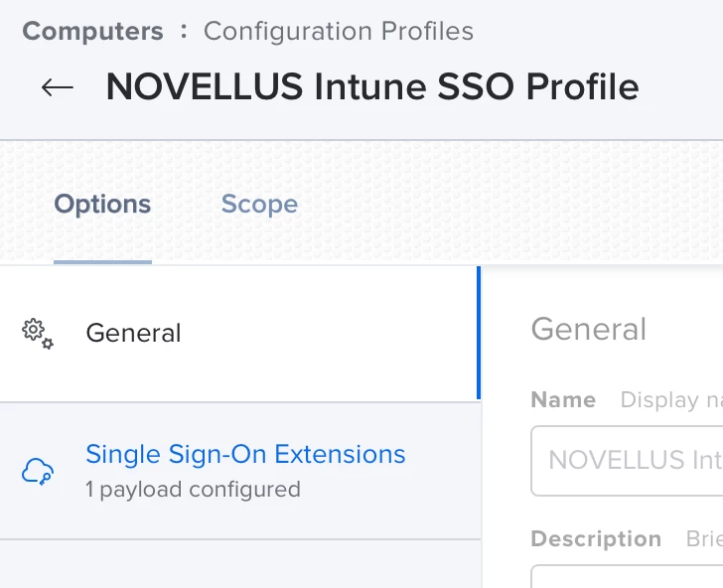This screenshot has height=588, width=723.
Task: Switch to the Options tab
Action: tap(102, 204)
